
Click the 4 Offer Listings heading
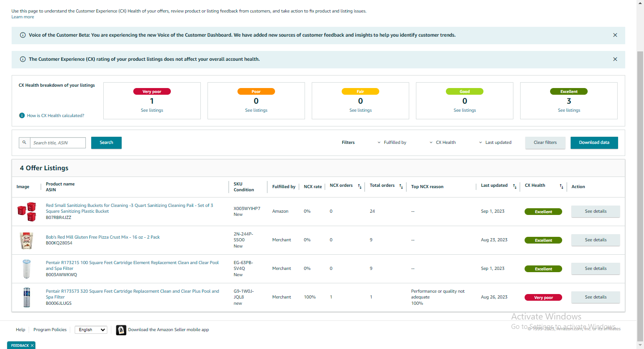click(44, 168)
